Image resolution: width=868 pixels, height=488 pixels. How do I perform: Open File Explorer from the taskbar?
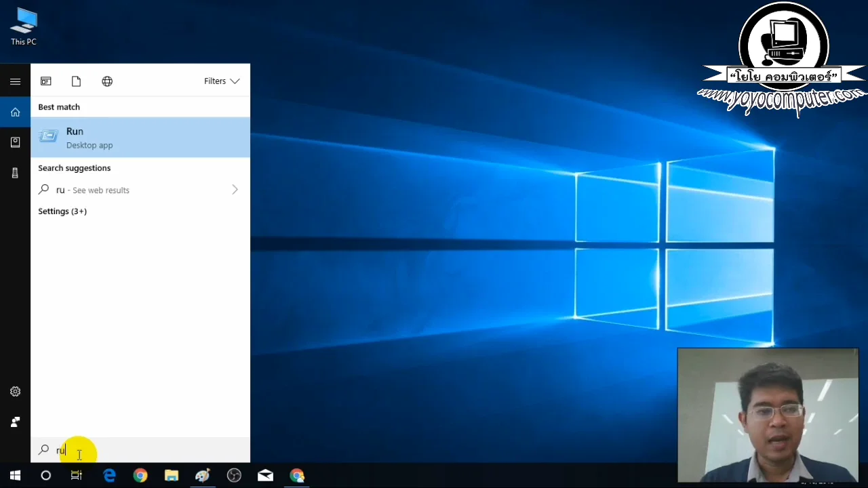point(171,475)
